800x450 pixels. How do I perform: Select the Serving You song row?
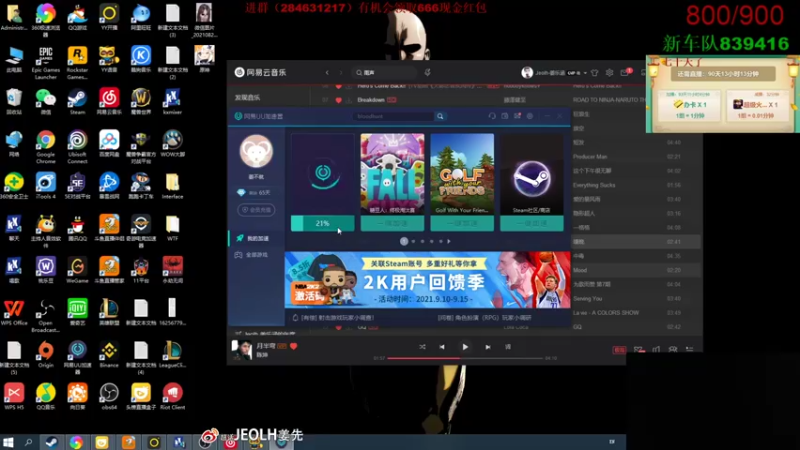[x=636, y=298]
